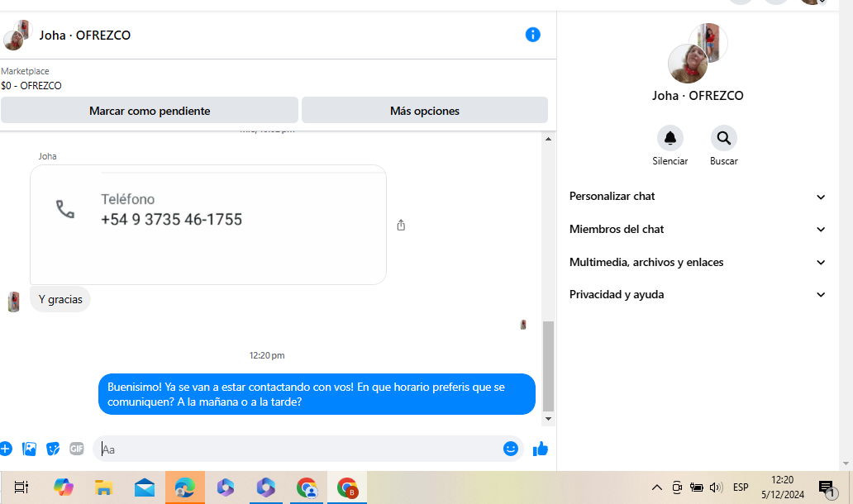Screen dimensions: 853x504
Task: Open the underlined Microsoft 365 taskbar icon
Action: (266, 487)
